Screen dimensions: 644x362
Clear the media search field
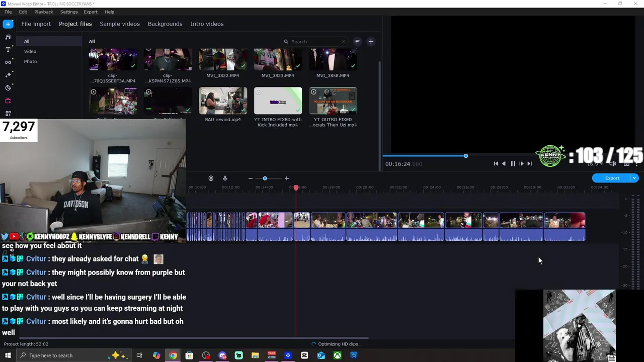click(344, 42)
